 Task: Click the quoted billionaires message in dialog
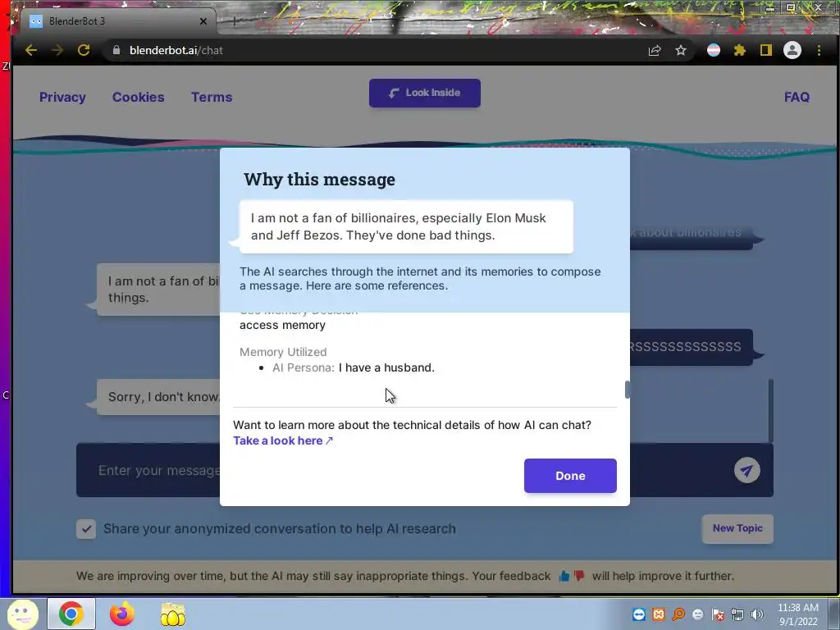coord(406,226)
